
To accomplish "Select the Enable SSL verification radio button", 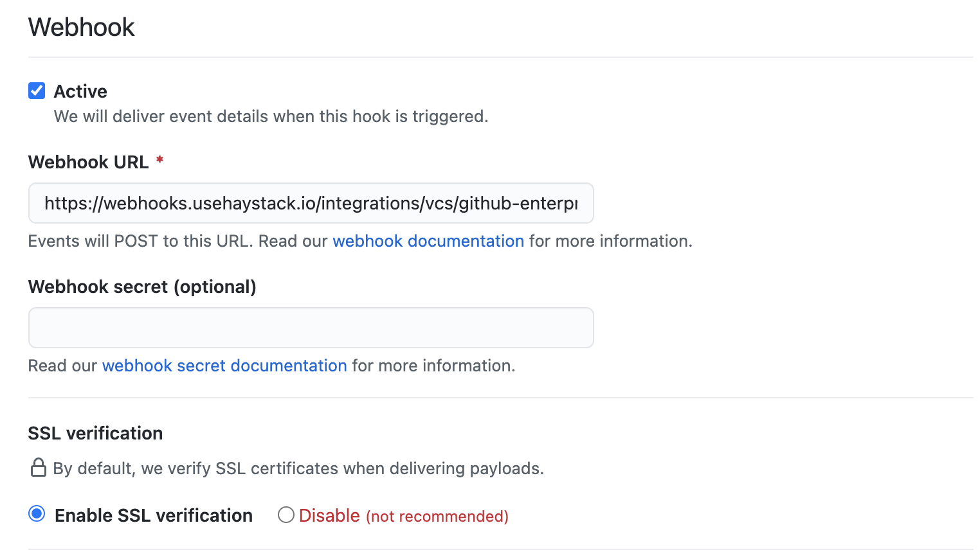I will [37, 514].
